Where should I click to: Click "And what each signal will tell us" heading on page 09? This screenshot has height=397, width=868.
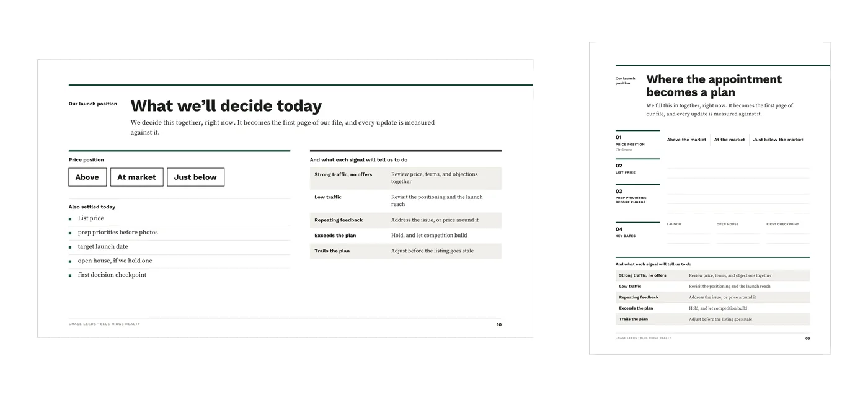tap(653, 264)
